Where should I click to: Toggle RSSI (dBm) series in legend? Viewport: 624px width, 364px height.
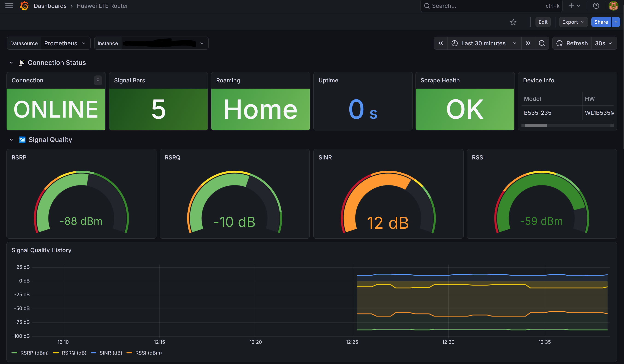coord(148,353)
